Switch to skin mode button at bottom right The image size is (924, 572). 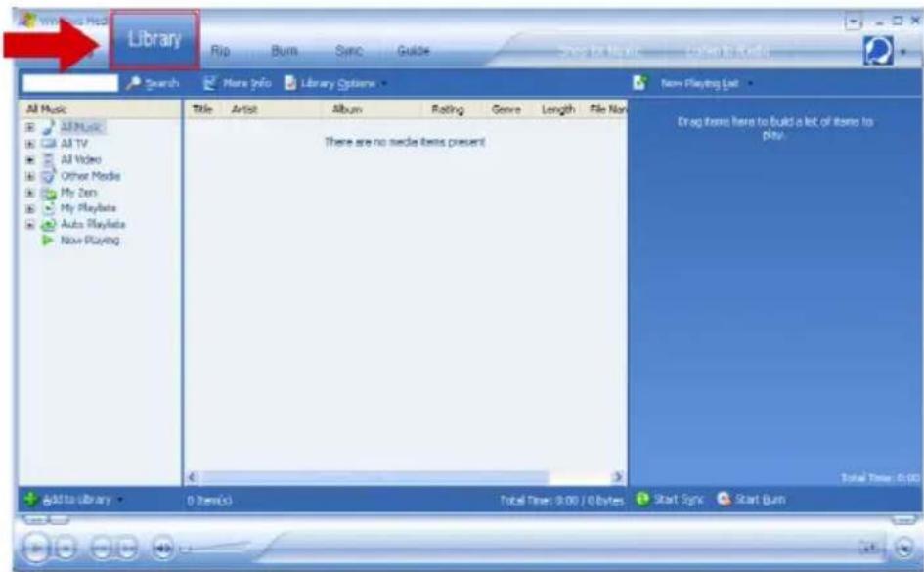[x=904, y=548]
